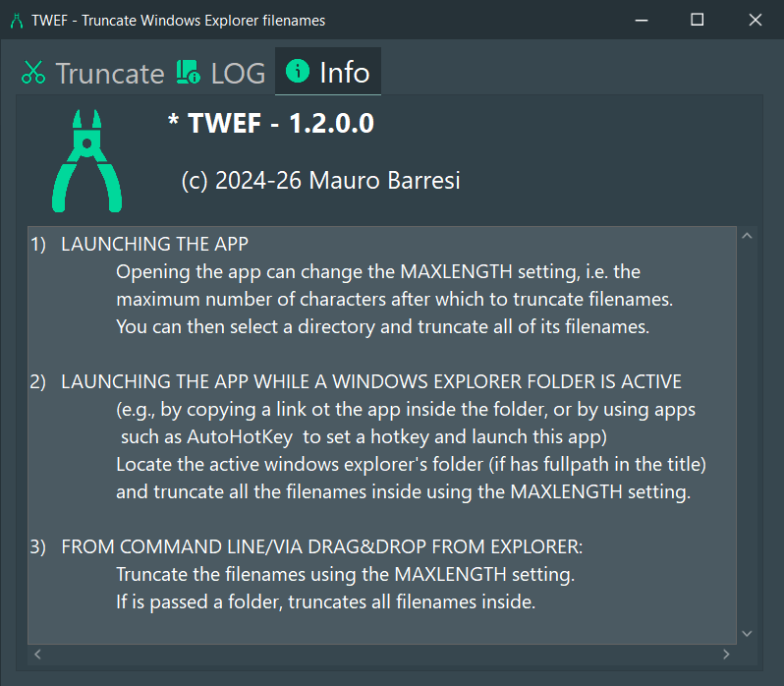Viewport: 784px width, 686px height.
Task: Select the Info tab label
Action: coord(345,73)
